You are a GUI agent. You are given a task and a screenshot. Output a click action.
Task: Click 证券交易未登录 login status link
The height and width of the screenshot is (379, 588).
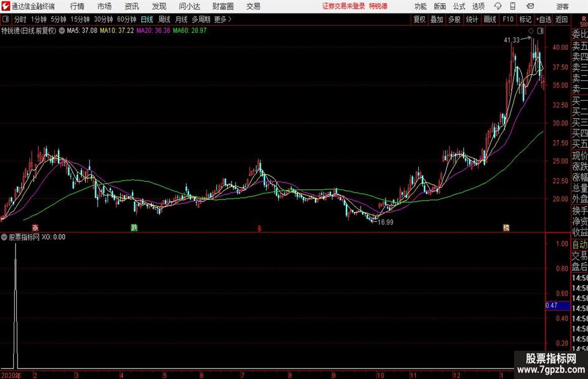pos(343,6)
